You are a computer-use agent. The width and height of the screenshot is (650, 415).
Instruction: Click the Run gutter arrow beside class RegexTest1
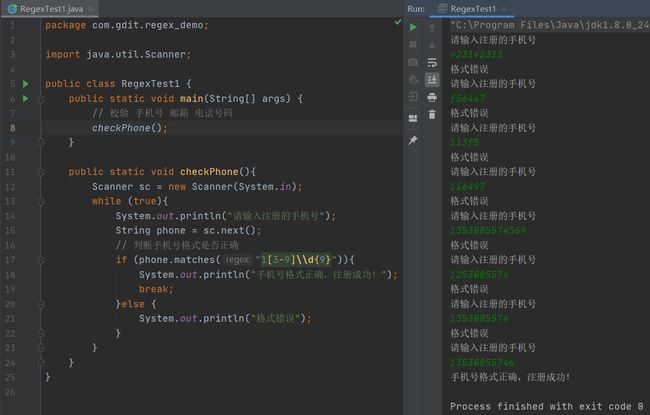pyautogui.click(x=26, y=84)
